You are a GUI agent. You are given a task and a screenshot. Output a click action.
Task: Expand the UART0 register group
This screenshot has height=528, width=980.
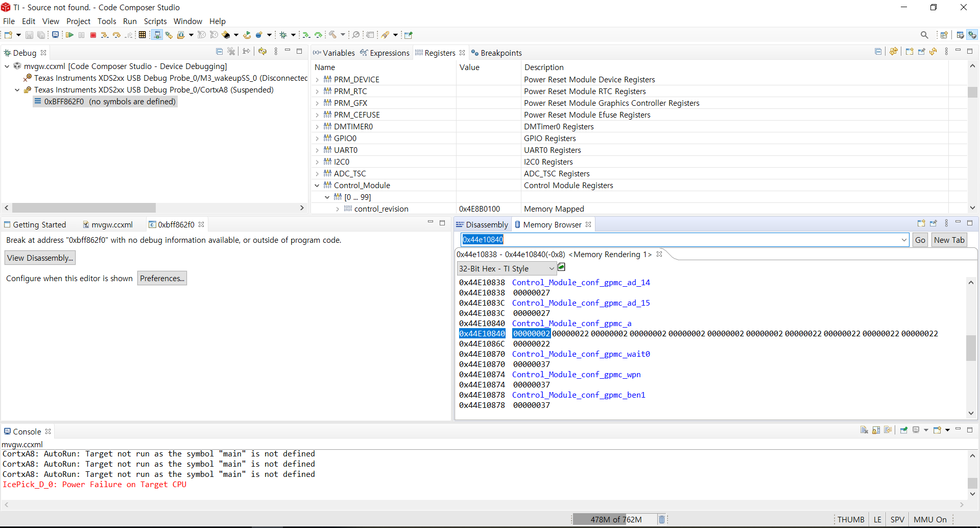pos(317,150)
